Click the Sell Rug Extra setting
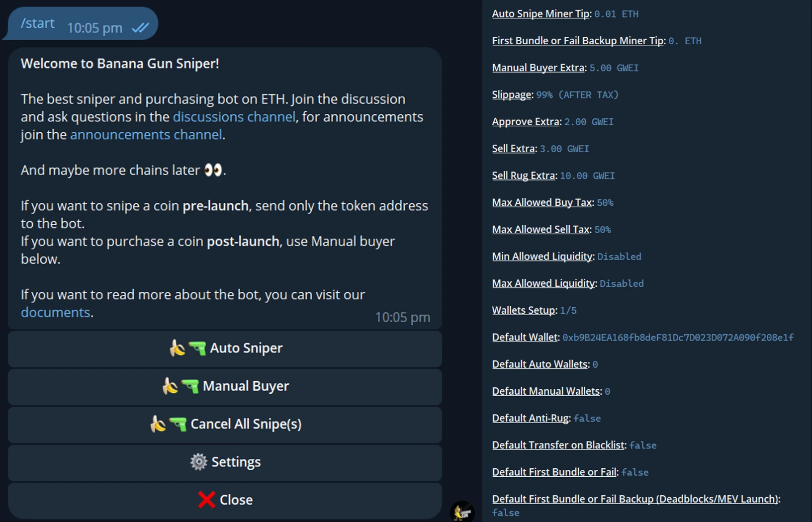Image resolution: width=812 pixels, height=522 pixels. (524, 175)
